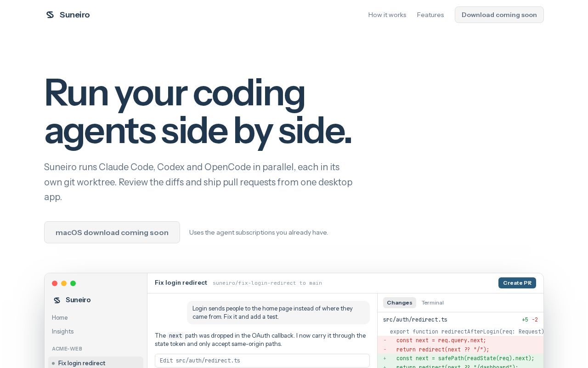Click the +5 additions count
Viewport: 588px width, 368px height.
[525, 320]
